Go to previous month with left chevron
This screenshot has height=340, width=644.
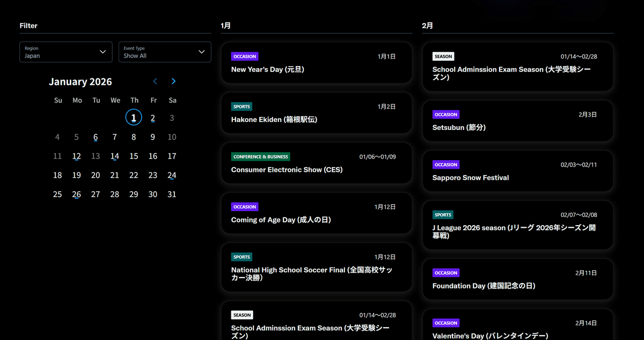155,82
